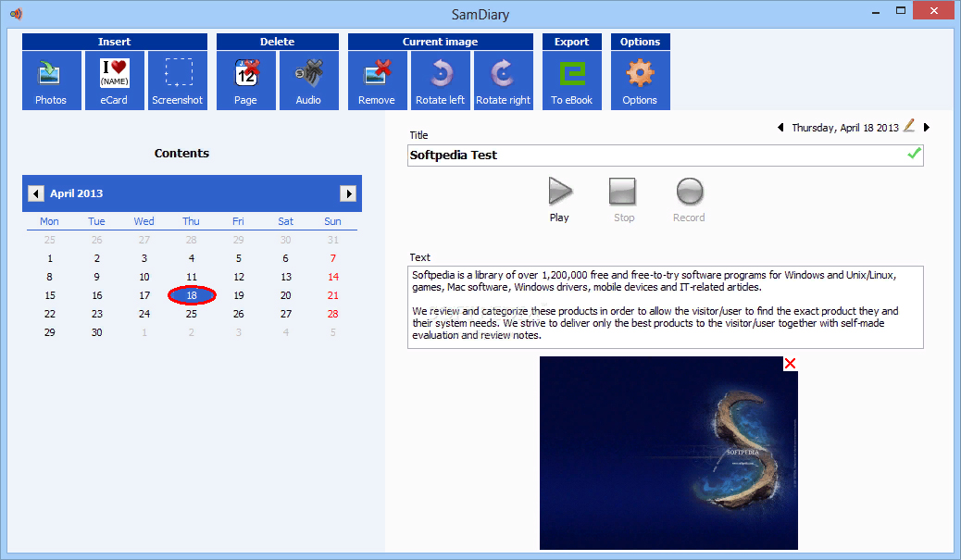Viewport: 961px width, 560px height.
Task: Select April 12 in the calendar
Action: click(239, 277)
